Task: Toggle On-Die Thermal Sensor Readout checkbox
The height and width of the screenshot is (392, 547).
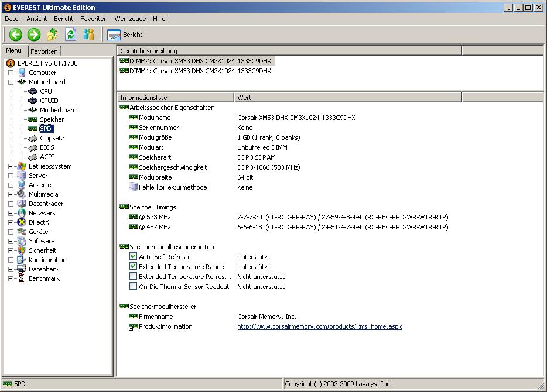Action: [x=133, y=287]
